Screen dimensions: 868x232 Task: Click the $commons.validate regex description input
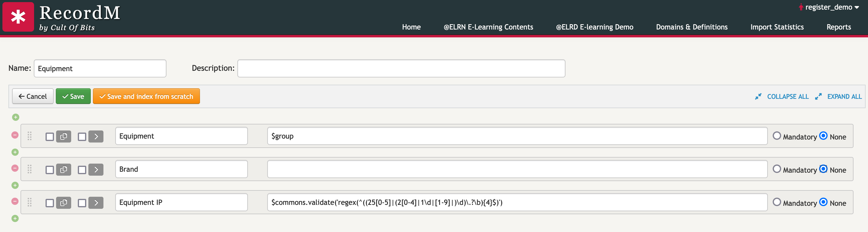click(x=517, y=202)
